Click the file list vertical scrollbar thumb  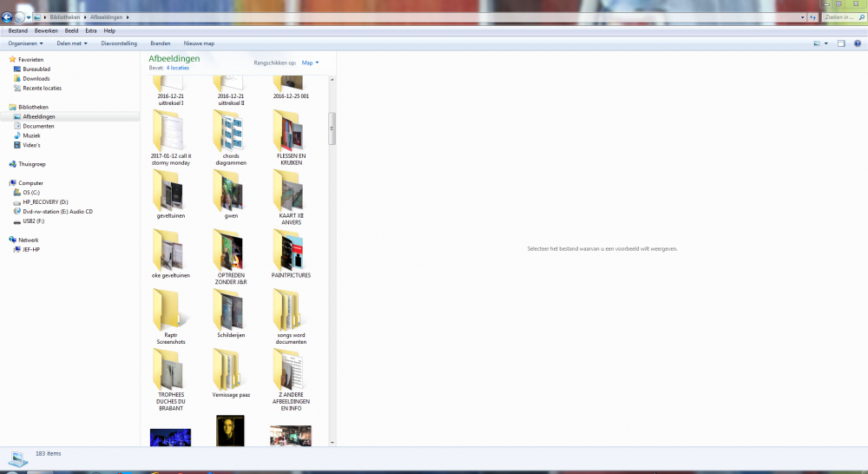[x=332, y=128]
